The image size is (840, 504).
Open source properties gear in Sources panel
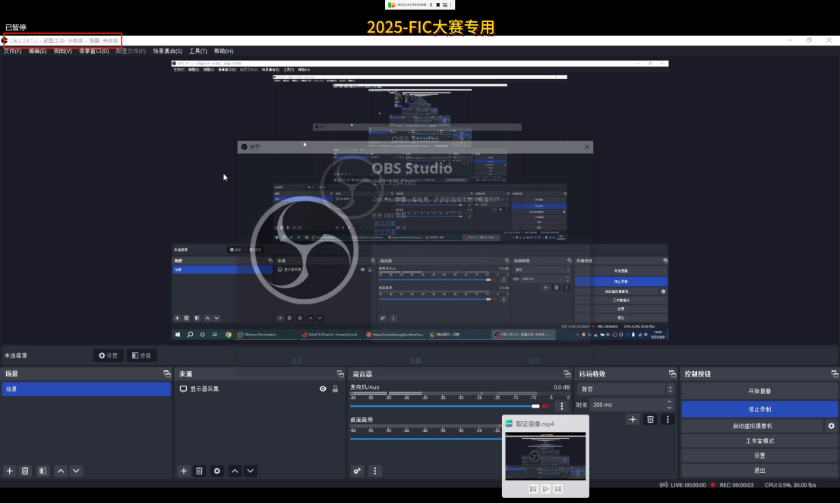point(217,471)
